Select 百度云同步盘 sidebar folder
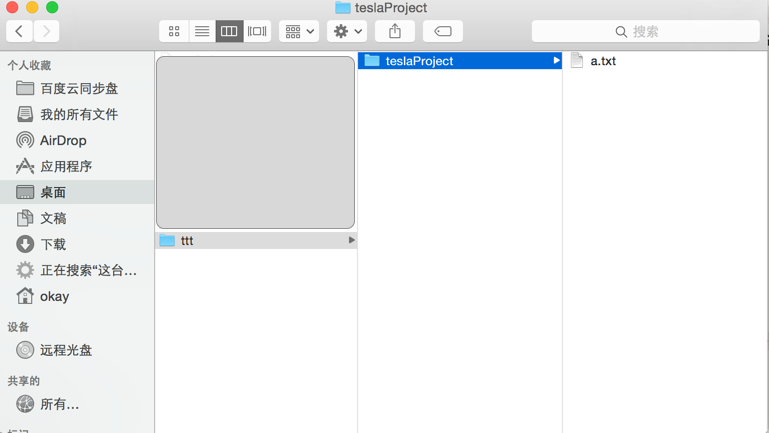Image resolution: width=769 pixels, height=433 pixels. click(78, 88)
